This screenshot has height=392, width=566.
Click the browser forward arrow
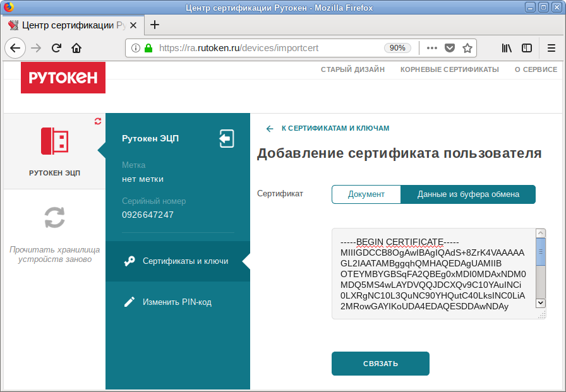tap(36, 48)
